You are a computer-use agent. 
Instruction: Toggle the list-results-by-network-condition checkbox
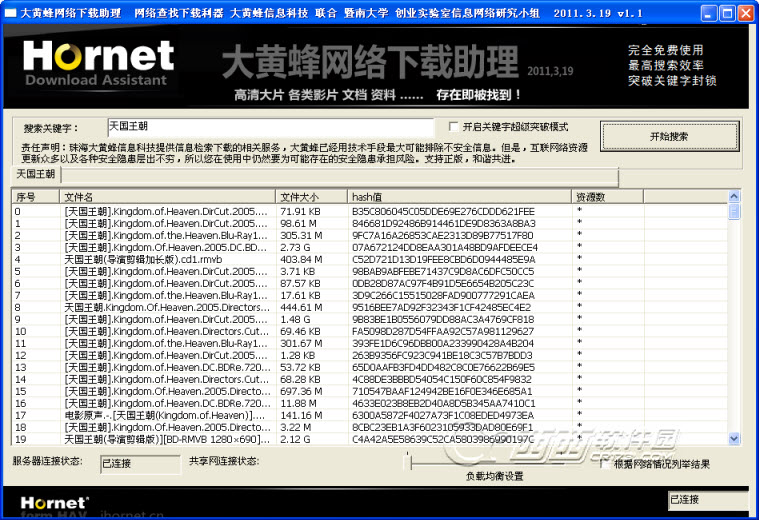[605, 464]
